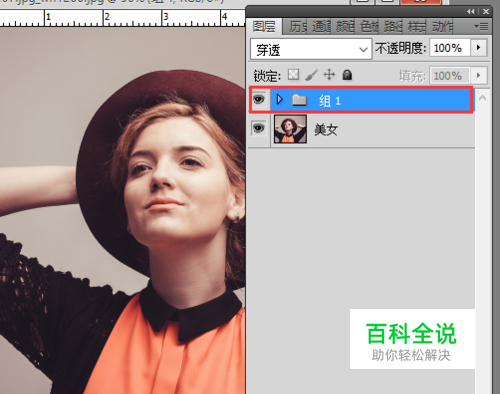Image resolution: width=500 pixels, height=394 pixels.
Task: Click the layers list scroll up arrow
Action: 483,98
